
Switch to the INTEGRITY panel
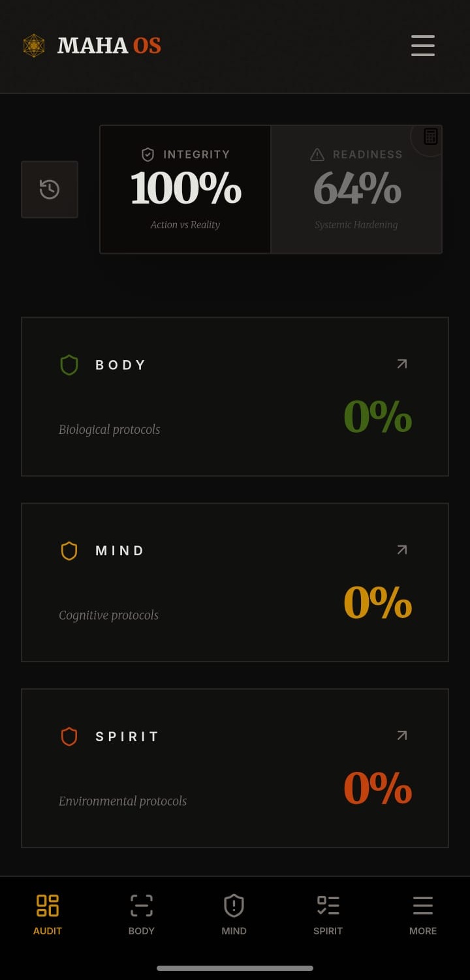(x=185, y=189)
